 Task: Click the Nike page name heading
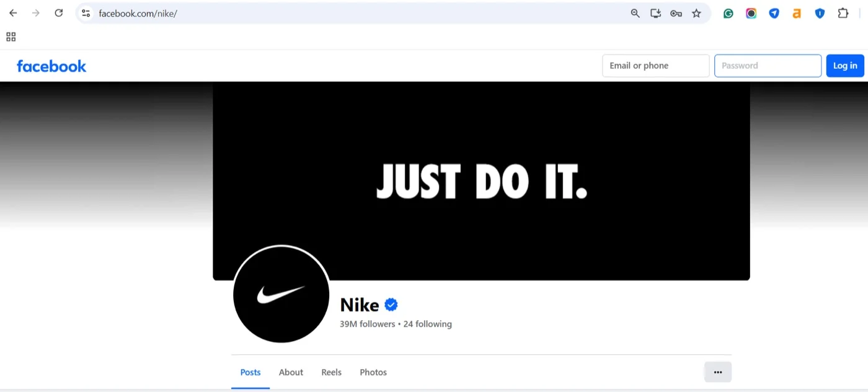coord(360,305)
